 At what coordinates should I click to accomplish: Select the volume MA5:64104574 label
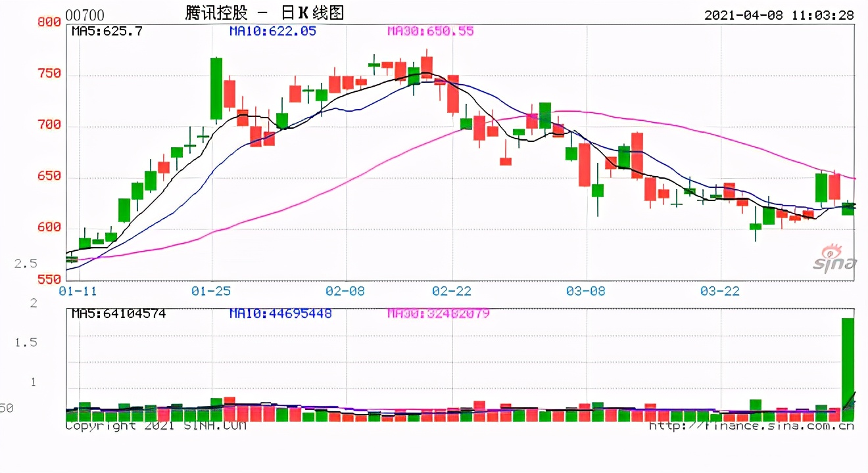pyautogui.click(x=118, y=313)
